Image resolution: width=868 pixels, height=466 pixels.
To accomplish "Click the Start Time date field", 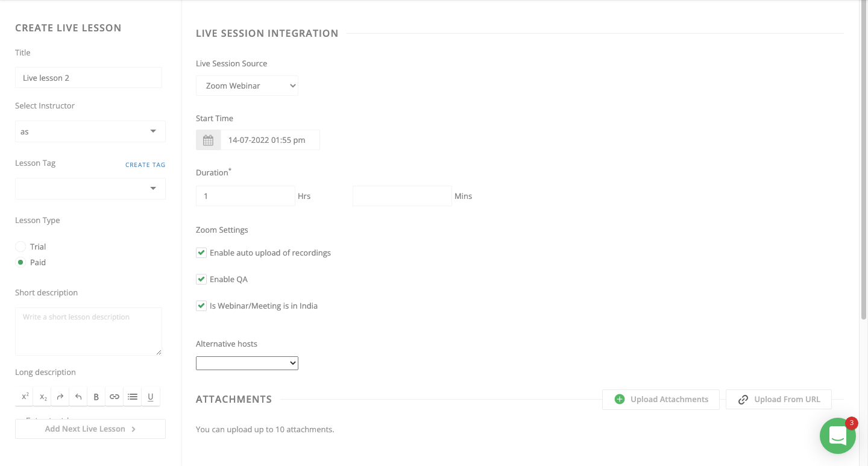I will click(270, 140).
